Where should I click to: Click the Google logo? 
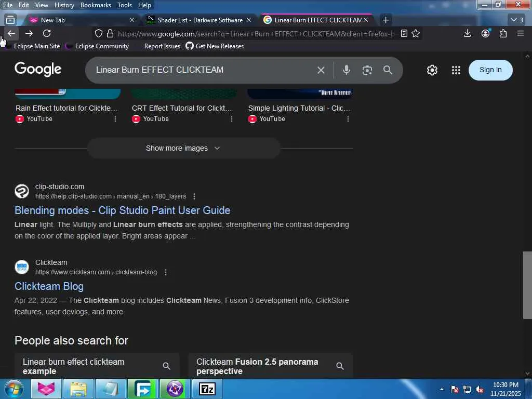click(x=38, y=69)
